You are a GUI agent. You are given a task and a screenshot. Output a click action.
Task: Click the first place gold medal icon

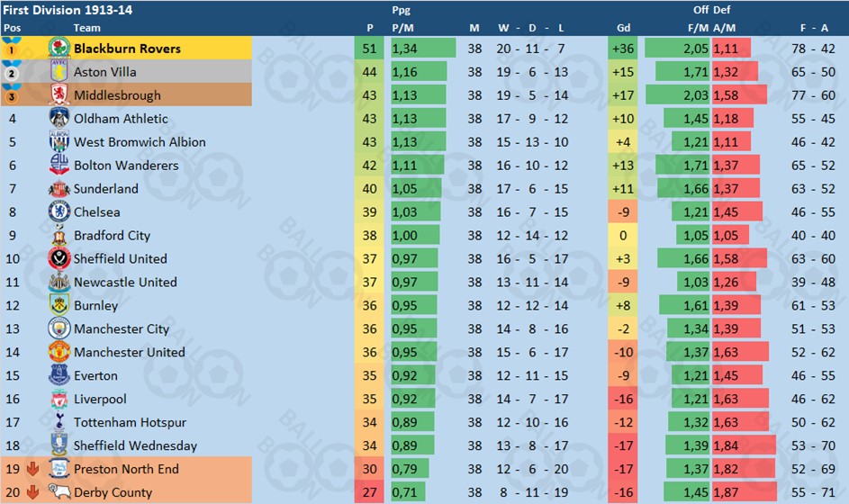12,49
